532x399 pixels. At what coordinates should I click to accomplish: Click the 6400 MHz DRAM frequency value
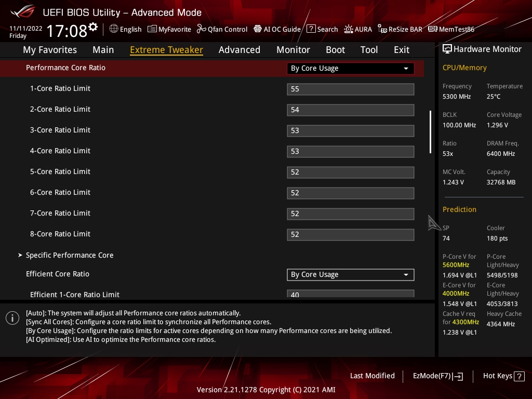pos(501,153)
